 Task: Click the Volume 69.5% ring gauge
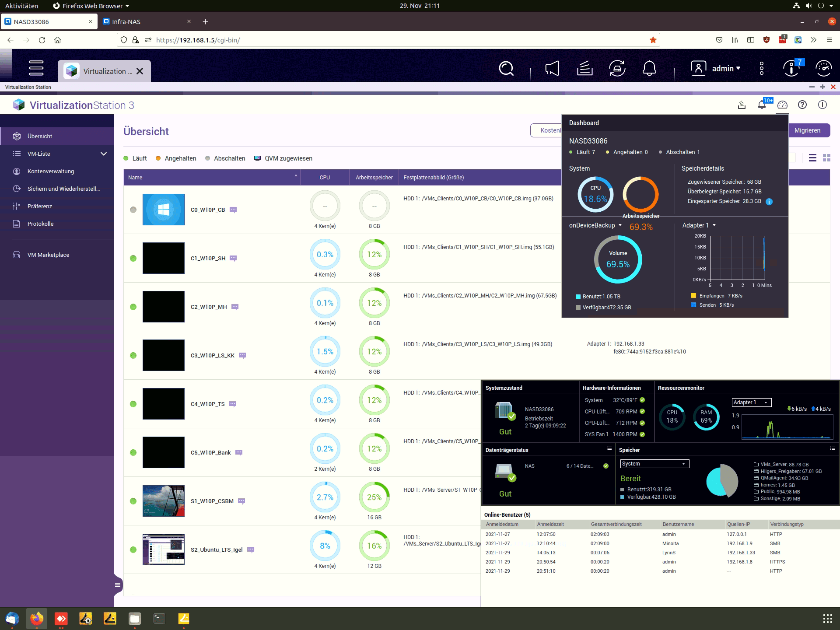coord(618,259)
